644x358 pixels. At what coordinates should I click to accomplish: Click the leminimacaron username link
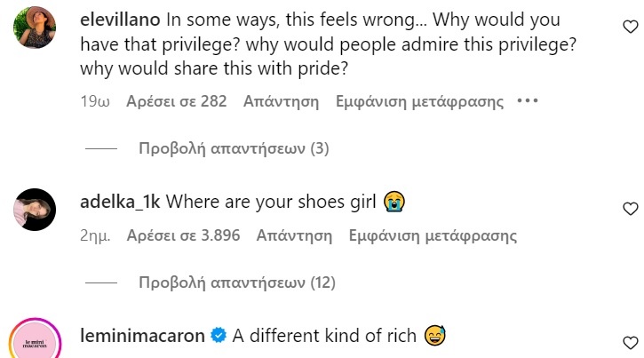coord(142,335)
